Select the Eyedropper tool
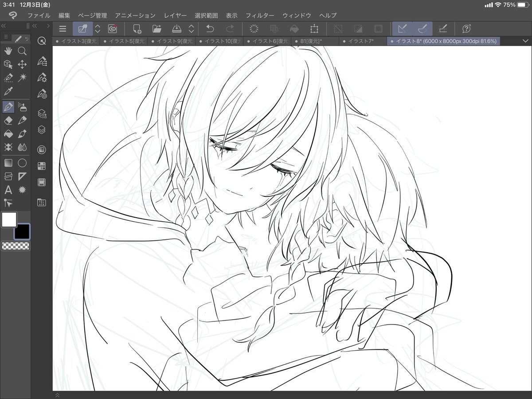This screenshot has width=532, height=399. [x=8, y=92]
